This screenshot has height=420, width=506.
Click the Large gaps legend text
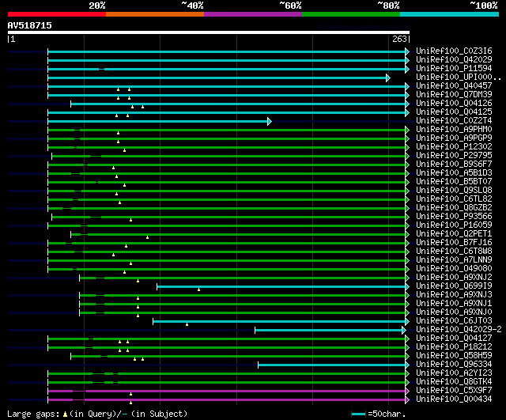pos(33,414)
